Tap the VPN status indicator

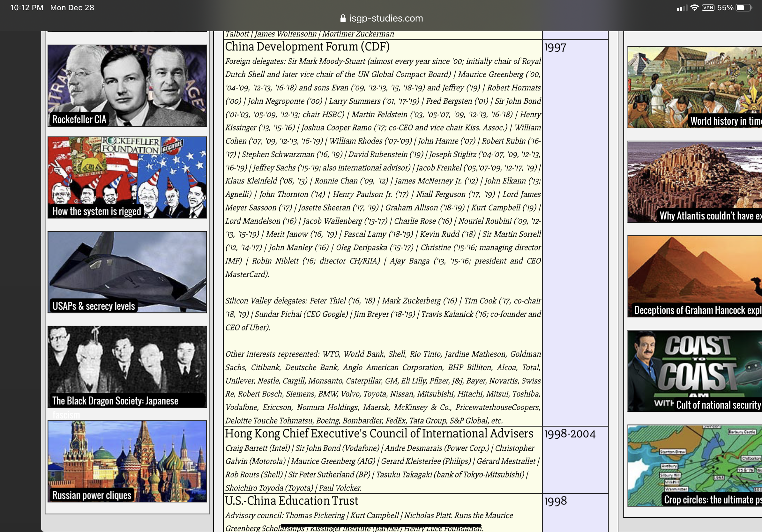tap(708, 8)
